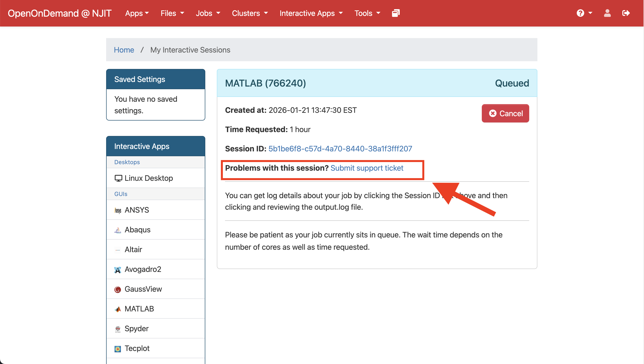Cancel the queued MATLAB session
Screen dimensions: 644x364
[x=505, y=113]
